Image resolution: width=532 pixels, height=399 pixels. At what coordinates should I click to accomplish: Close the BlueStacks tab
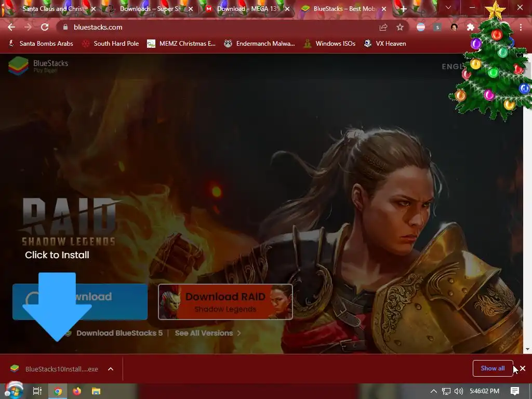pyautogui.click(x=384, y=9)
